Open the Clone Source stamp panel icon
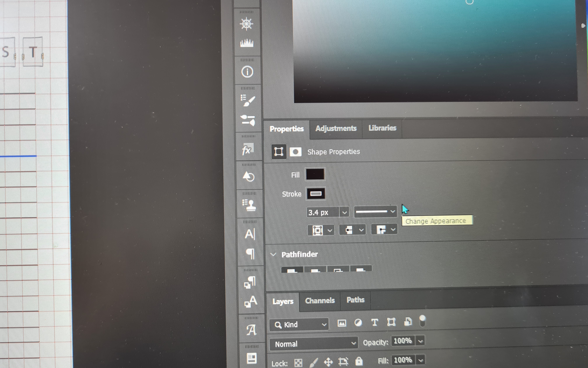 coord(249,205)
